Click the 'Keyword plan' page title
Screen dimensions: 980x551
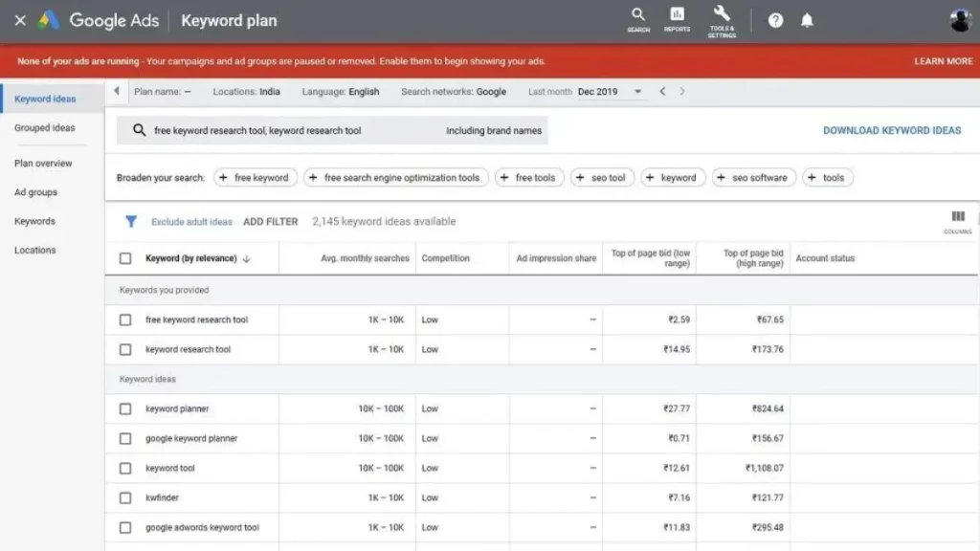point(229,21)
